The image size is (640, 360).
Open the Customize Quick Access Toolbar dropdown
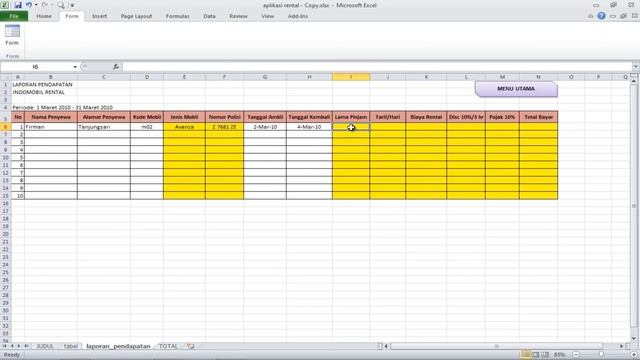(72, 5)
